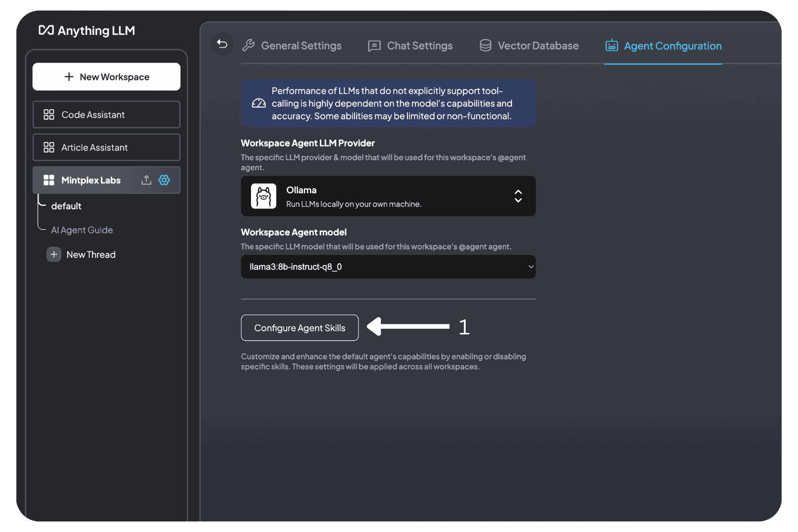Click the Mintplex Labs workspace icon
This screenshot has height=532, width=798.
click(48, 180)
